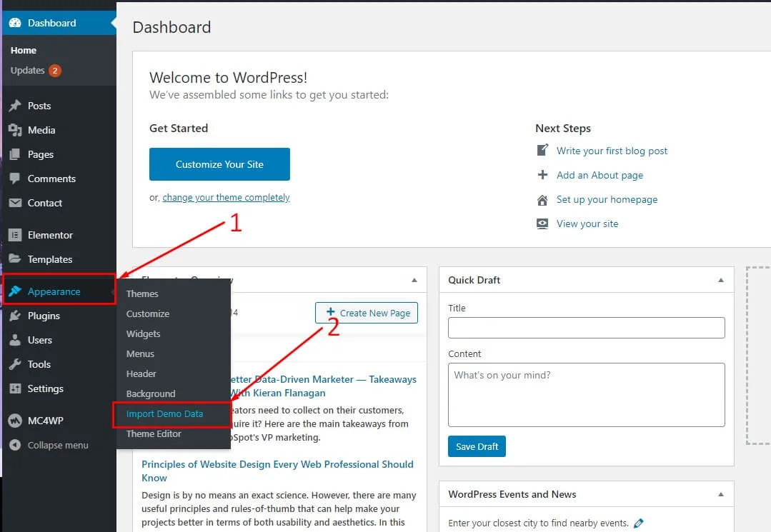Viewport: 771px width, 532px height.
Task: Click the Create New Page button
Action: [x=367, y=313]
